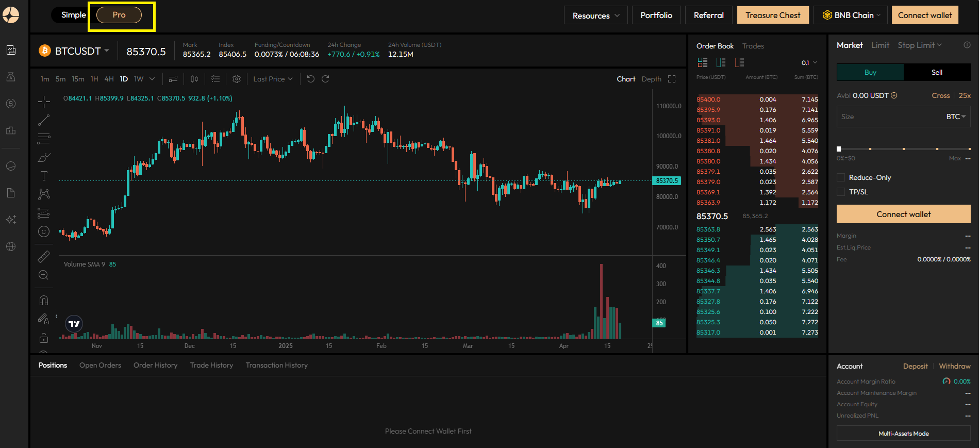Toggle stay-in-drawing-mode pencil lock icon

44,319
